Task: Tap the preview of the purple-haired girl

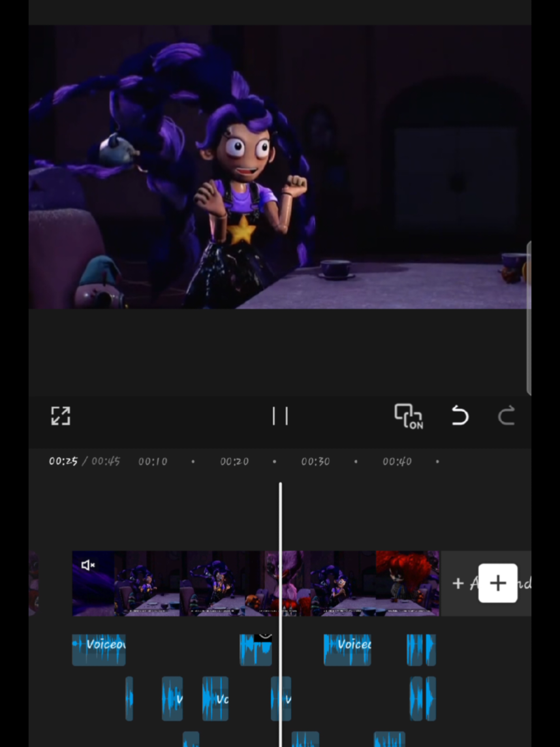Action: coord(280,167)
